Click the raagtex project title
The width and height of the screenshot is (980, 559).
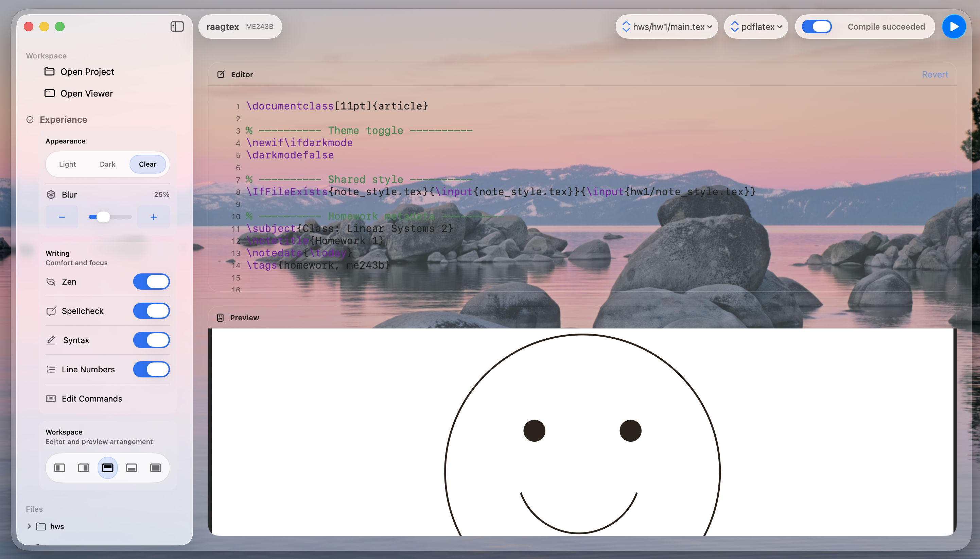coord(223,27)
